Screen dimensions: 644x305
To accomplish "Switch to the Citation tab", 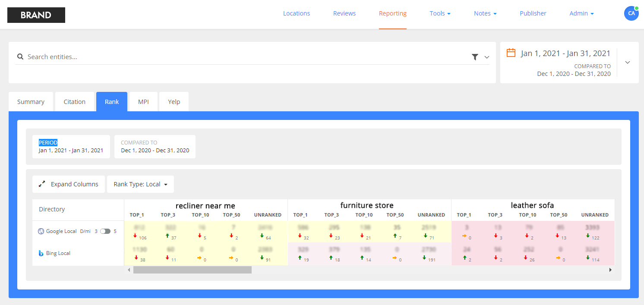I will pos(75,102).
